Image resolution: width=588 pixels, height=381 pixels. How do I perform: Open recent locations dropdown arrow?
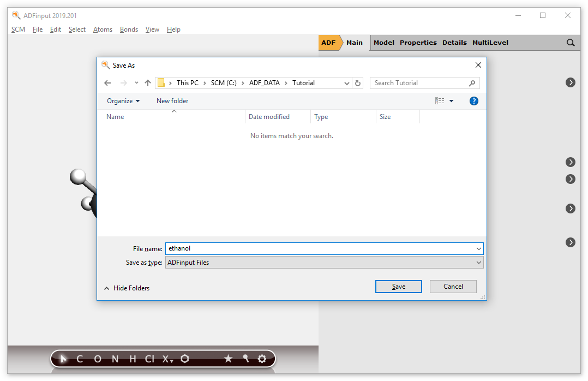coord(136,83)
